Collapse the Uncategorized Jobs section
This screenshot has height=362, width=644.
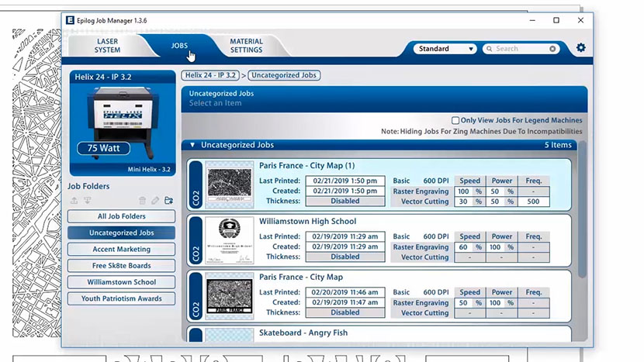192,145
